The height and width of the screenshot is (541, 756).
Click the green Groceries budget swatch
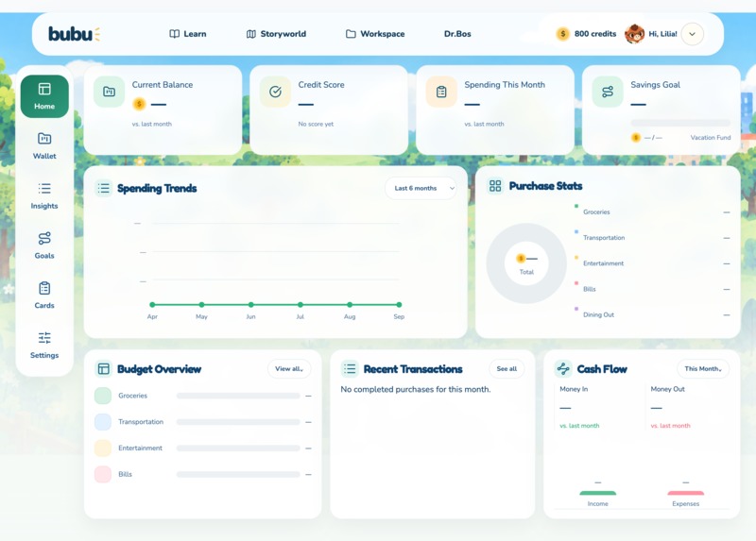tap(103, 396)
